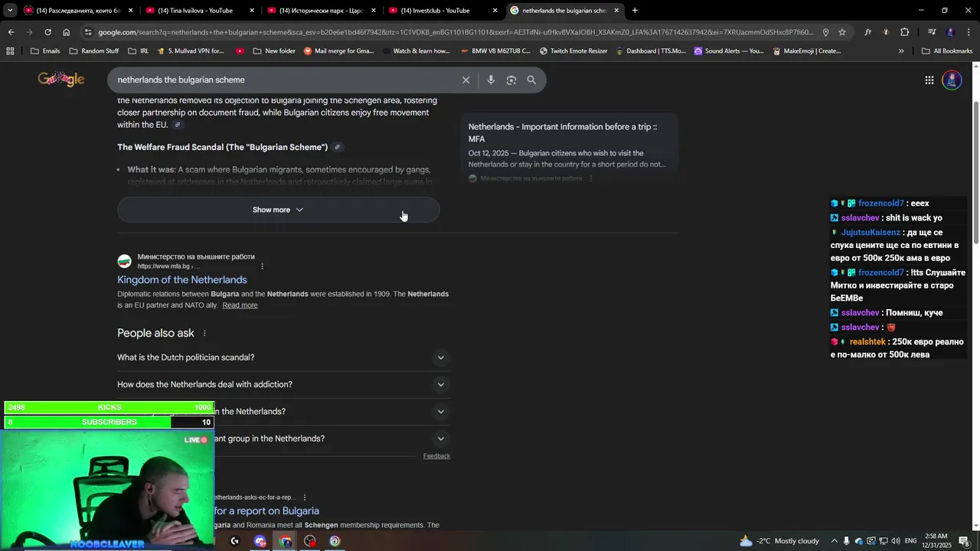The height and width of the screenshot is (551, 980).
Task: Open the system clock 2:58 AM
Action: [x=936, y=541]
